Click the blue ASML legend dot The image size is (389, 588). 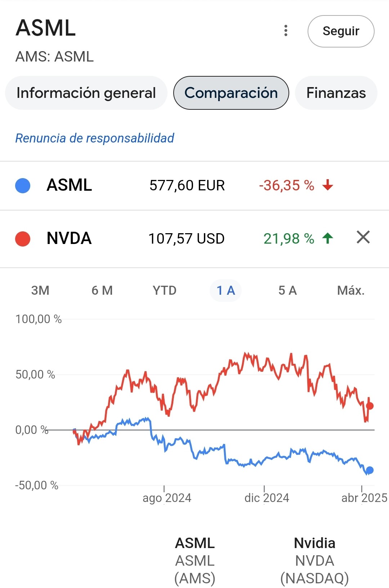(x=23, y=186)
